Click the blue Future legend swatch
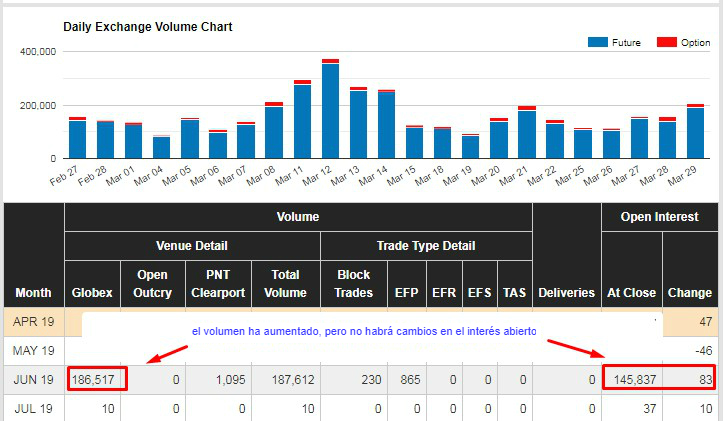Image resolution: width=728 pixels, height=421 pixels. 598,42
